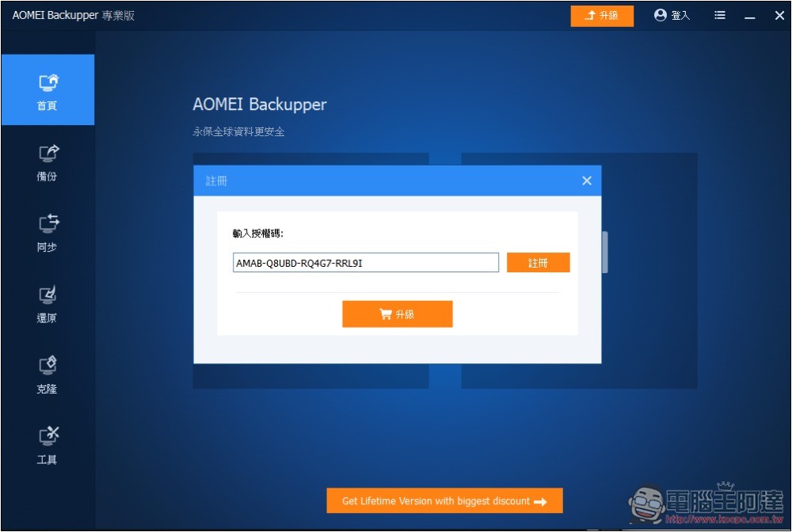Focus the license code input field
The image size is (792, 532).
click(365, 263)
